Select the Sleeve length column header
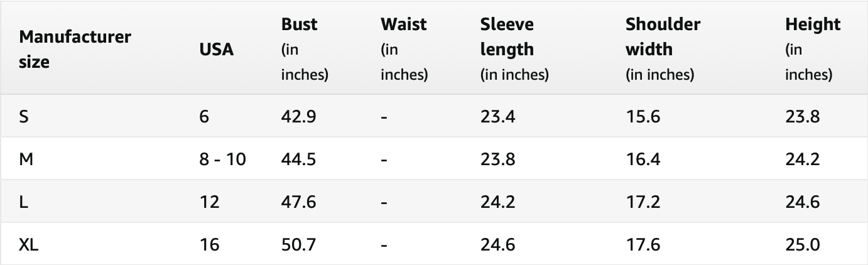The height and width of the screenshot is (265, 868). click(514, 50)
